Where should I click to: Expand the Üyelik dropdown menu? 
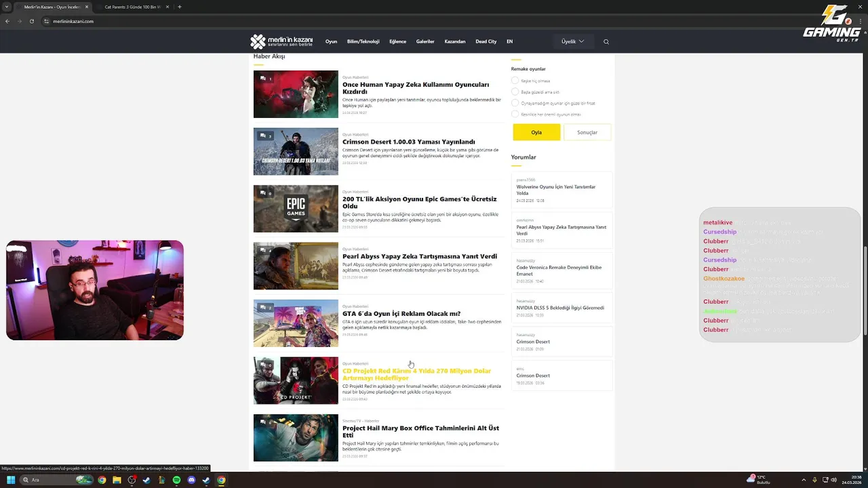pyautogui.click(x=572, y=41)
